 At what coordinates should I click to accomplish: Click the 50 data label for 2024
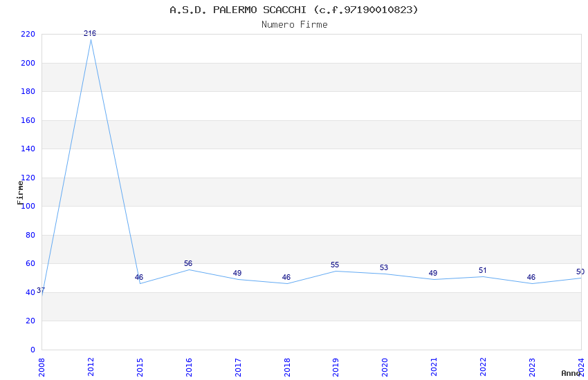point(580,272)
